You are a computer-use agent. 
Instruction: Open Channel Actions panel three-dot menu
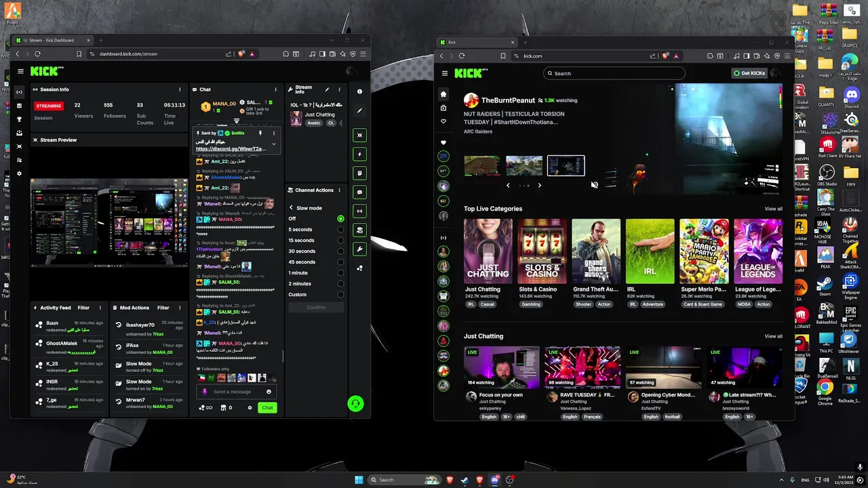tap(339, 190)
